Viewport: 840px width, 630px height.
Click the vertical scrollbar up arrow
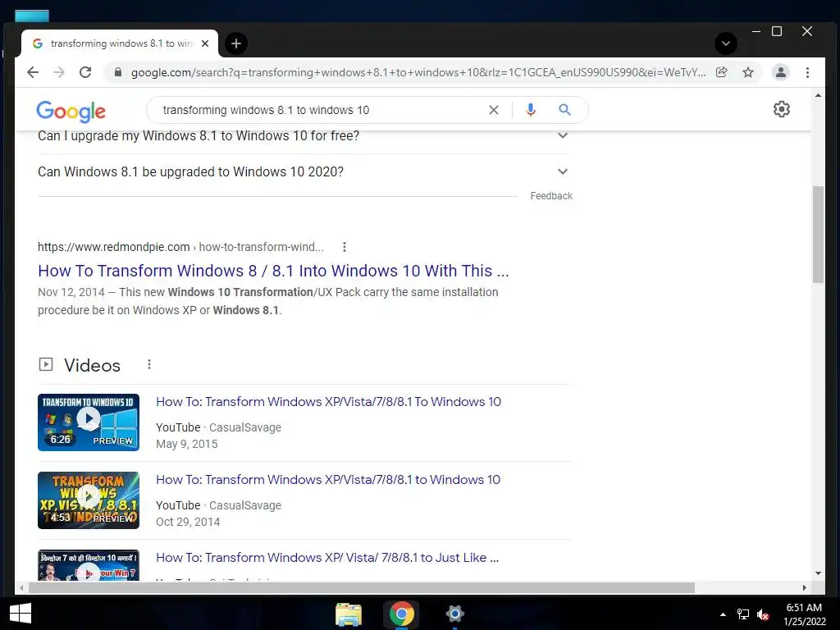click(x=818, y=96)
